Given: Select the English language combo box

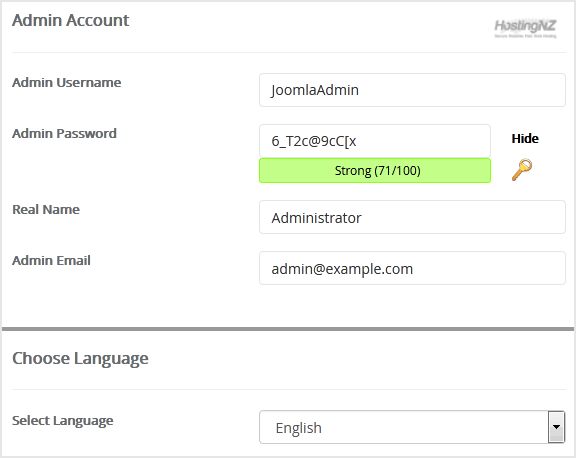Looking at the screenshot, I should tap(412, 427).
